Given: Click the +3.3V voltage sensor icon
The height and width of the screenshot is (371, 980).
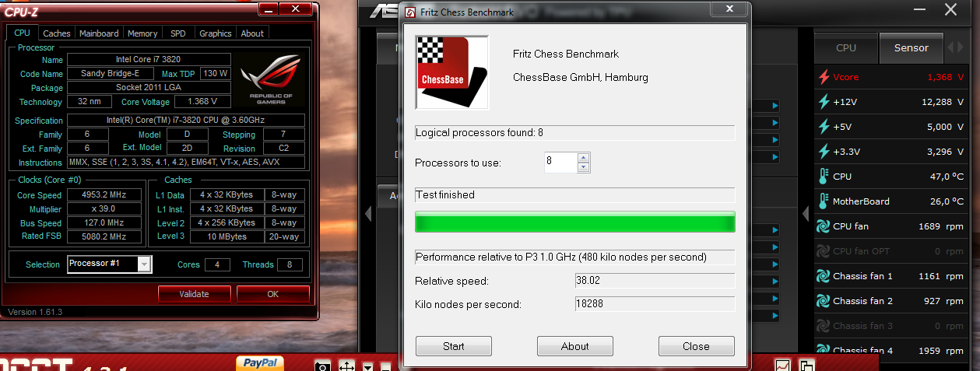Looking at the screenshot, I should click(x=824, y=152).
